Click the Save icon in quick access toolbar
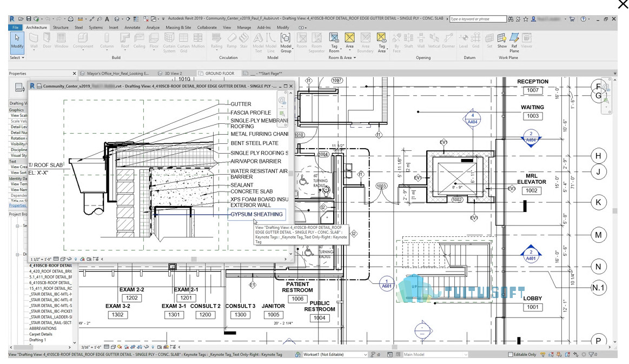The height and width of the screenshot is (364, 629). click(x=29, y=18)
